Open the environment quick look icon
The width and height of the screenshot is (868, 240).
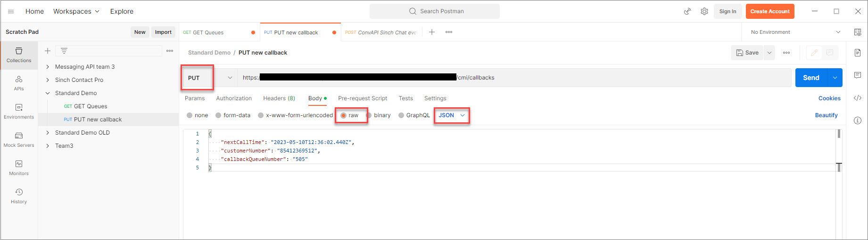[858, 32]
